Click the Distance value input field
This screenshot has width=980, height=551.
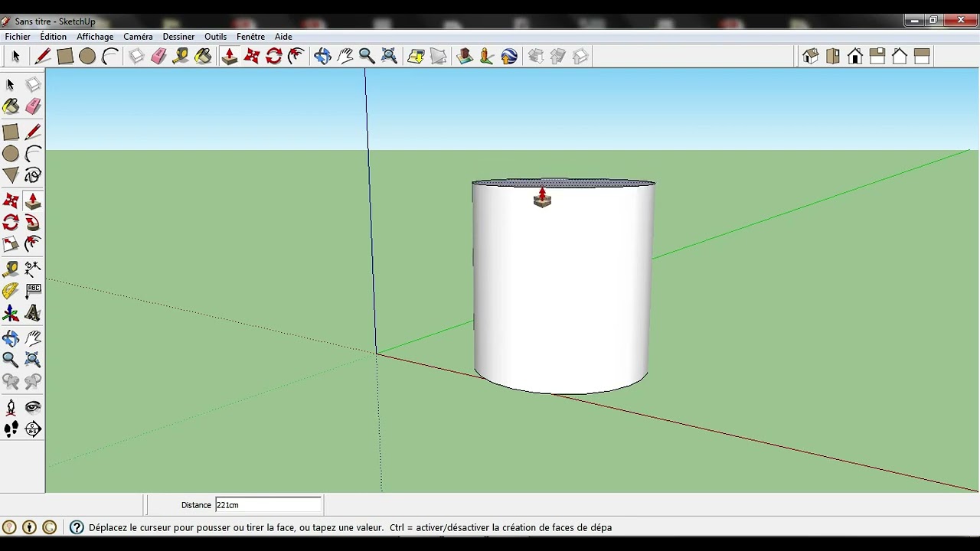pos(268,504)
